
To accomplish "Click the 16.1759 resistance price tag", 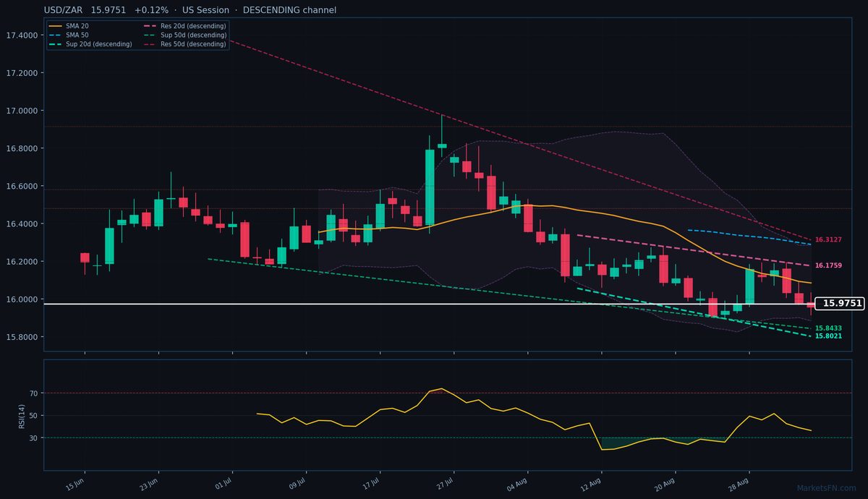I will pos(828,265).
